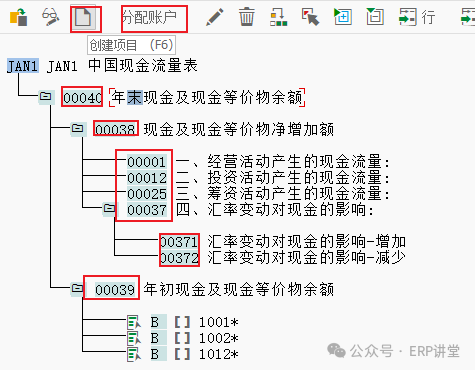
Task: Select node 00025 筹资活动产生的现金流量
Action: [x=258, y=194]
